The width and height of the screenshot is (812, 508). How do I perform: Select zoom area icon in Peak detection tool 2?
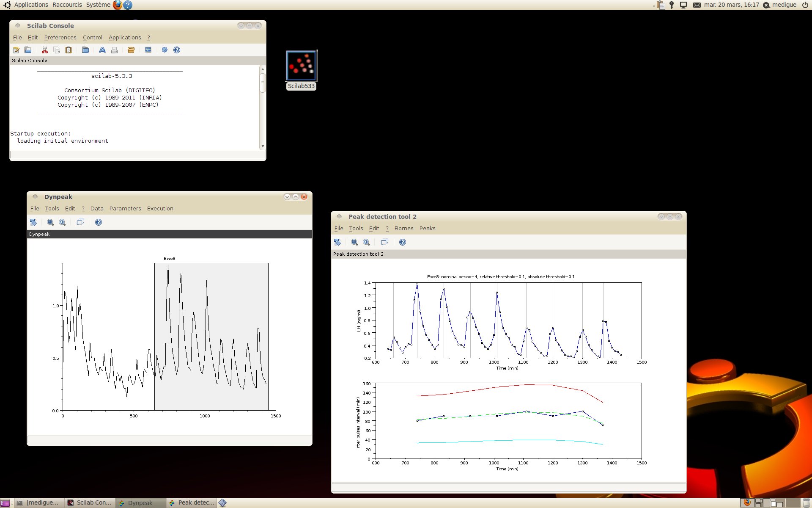point(354,242)
